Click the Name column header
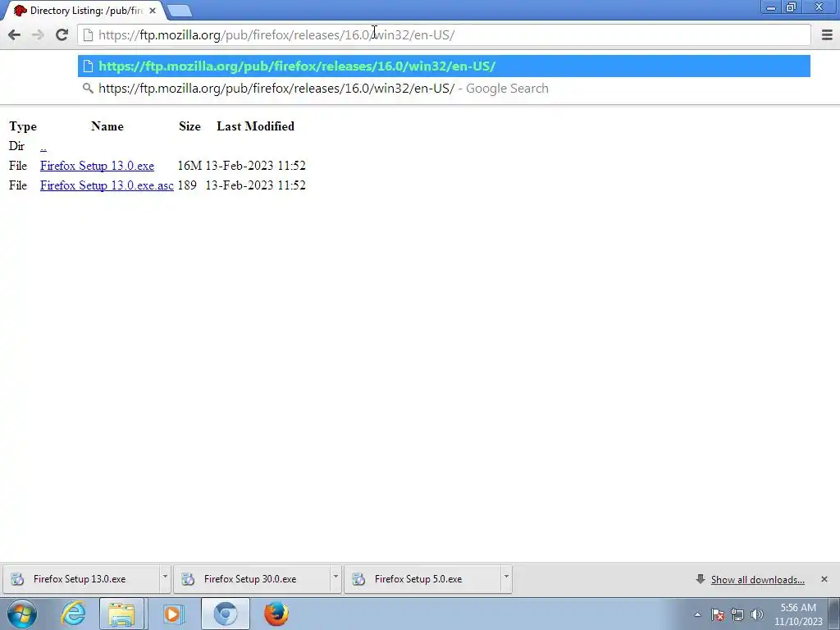840x630 pixels. coord(107,126)
